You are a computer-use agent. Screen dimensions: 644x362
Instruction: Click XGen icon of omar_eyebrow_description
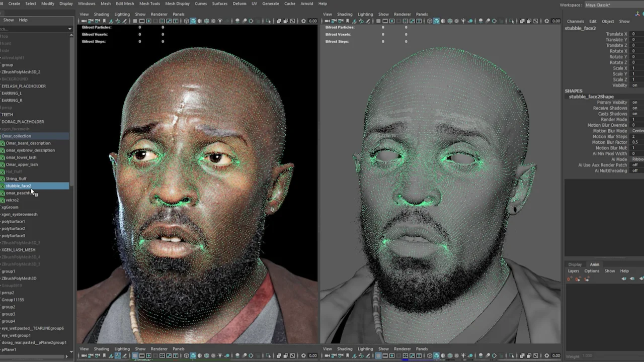[3, 150]
